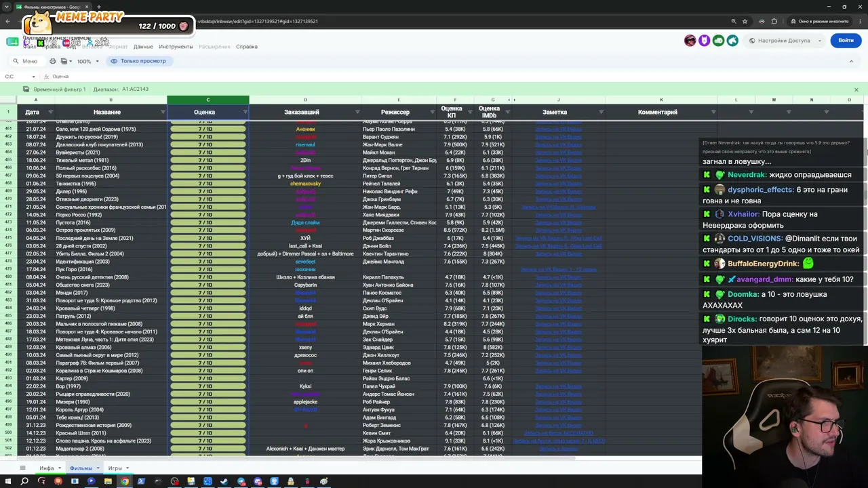This screenshot has height=488, width=868.
Task: Open the filter for the Комментарий column
Action: [713, 112]
